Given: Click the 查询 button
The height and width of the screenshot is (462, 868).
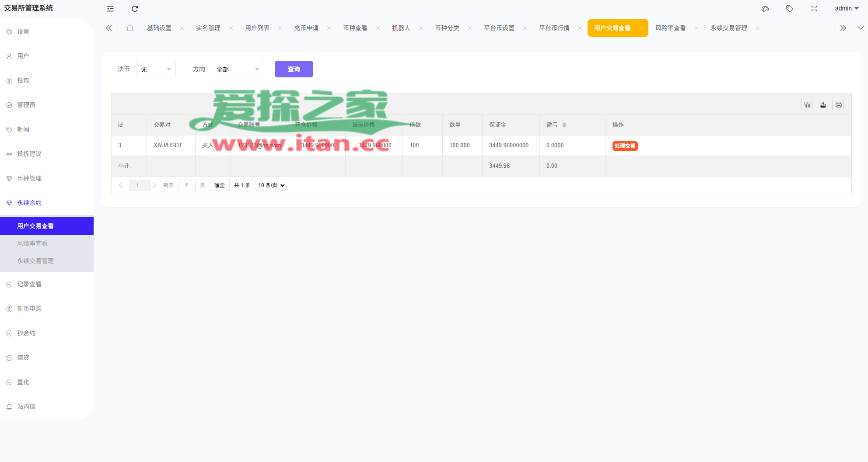Looking at the screenshot, I should 294,69.
